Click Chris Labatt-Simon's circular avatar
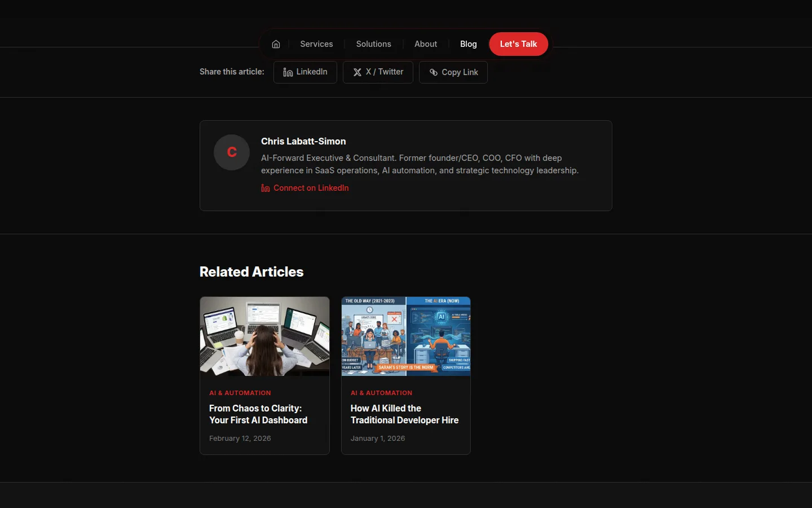The width and height of the screenshot is (812, 508). pyautogui.click(x=231, y=152)
